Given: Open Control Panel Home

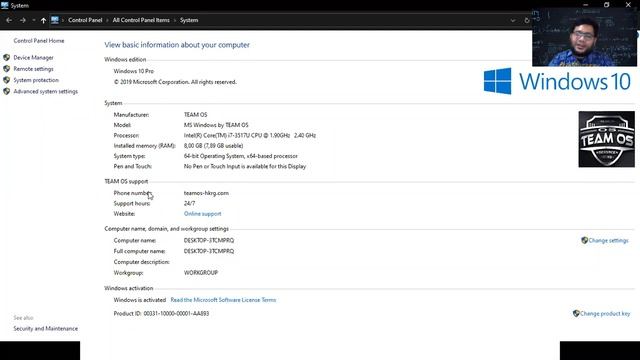Looking at the screenshot, I should pos(39,41).
